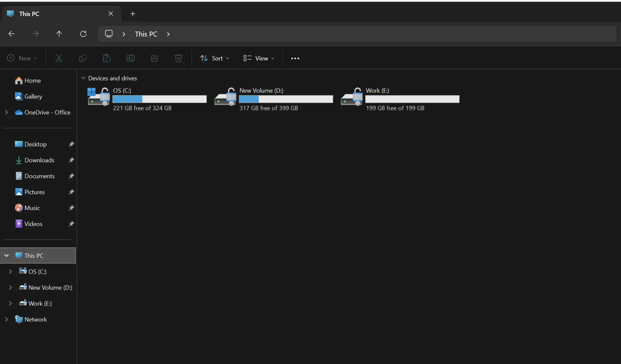Image resolution: width=621 pixels, height=364 pixels.
Task: Click the add new tab button
Action: [132, 14]
